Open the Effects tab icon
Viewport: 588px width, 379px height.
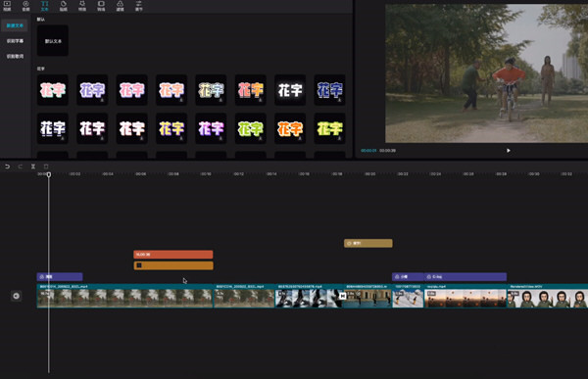82,5
